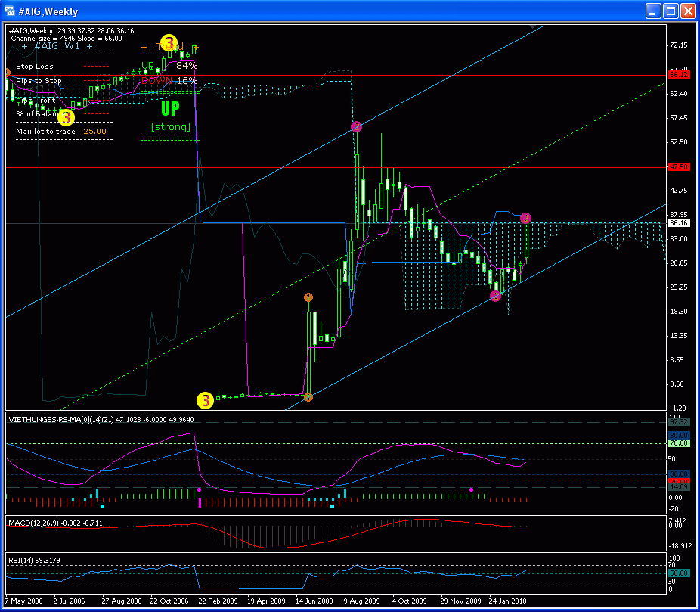This screenshot has height=612, width=700.
Task: Click the yellow 3 marker at chart bottom
Action: coord(205,400)
